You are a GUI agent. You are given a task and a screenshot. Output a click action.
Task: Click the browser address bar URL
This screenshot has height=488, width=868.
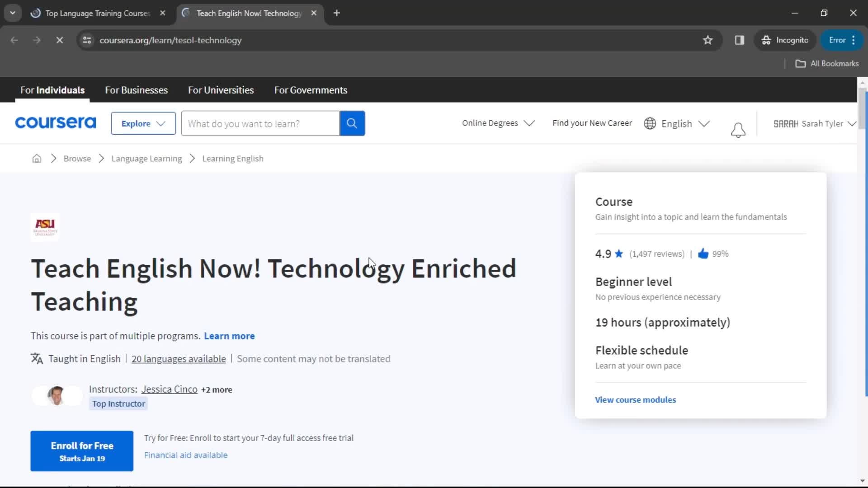coord(170,40)
